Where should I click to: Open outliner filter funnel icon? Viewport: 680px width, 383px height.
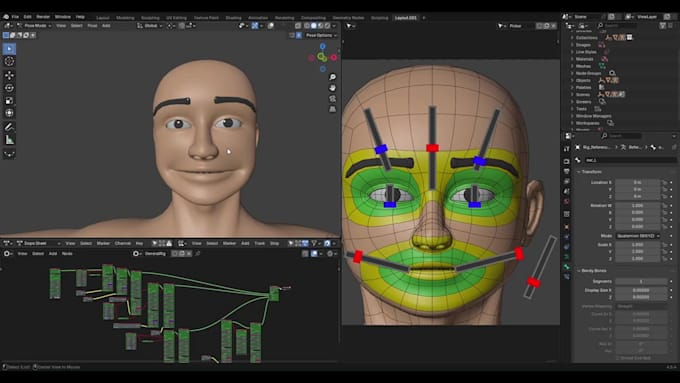coord(663,26)
